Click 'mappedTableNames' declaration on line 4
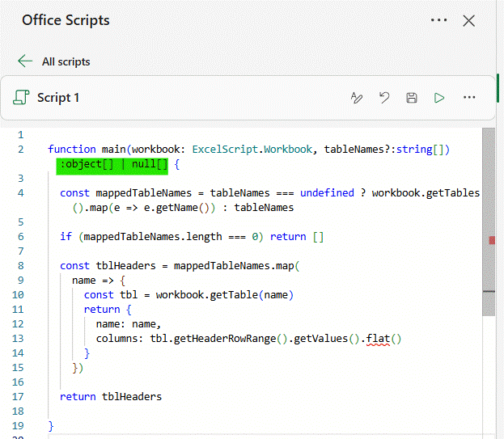Screen dimensions: 504x439 click(x=143, y=193)
